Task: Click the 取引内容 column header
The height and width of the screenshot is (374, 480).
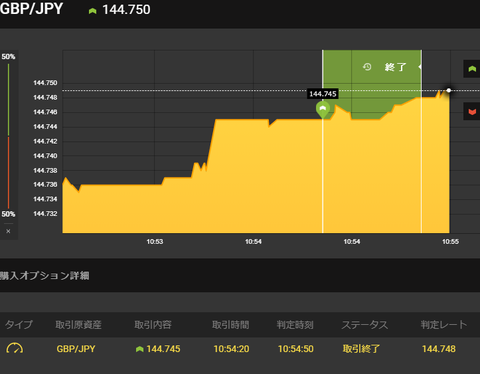Action: point(153,325)
